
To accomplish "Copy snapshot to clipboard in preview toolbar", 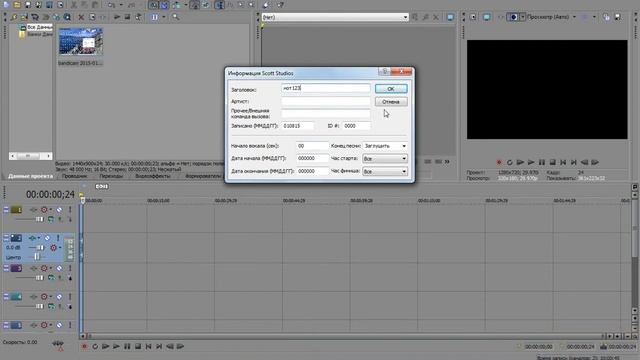I will coord(607,17).
